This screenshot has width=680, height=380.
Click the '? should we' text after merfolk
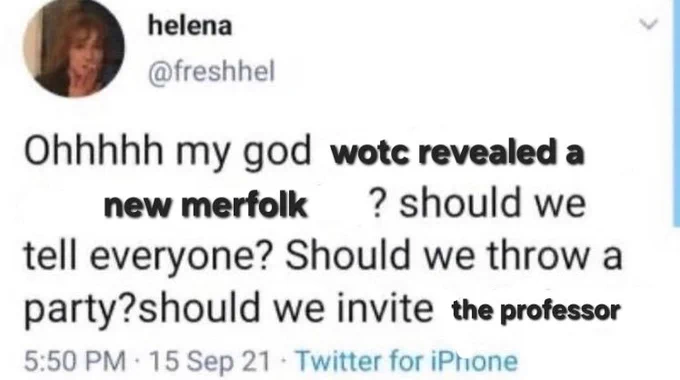coord(477,203)
